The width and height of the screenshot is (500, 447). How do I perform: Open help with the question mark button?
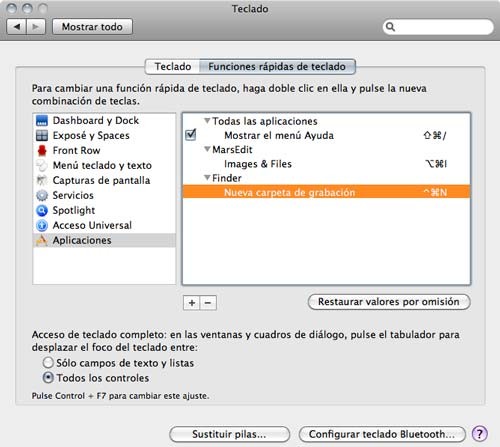coord(480,434)
